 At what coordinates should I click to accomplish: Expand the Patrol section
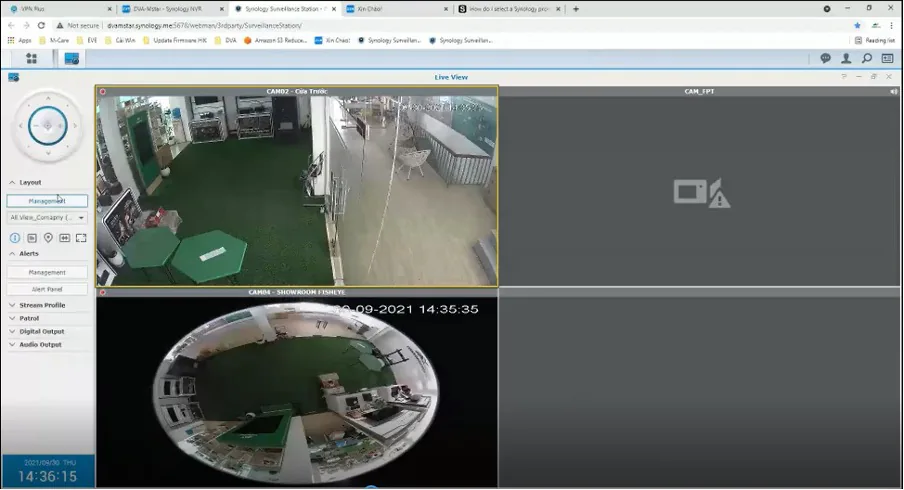pyautogui.click(x=12, y=318)
